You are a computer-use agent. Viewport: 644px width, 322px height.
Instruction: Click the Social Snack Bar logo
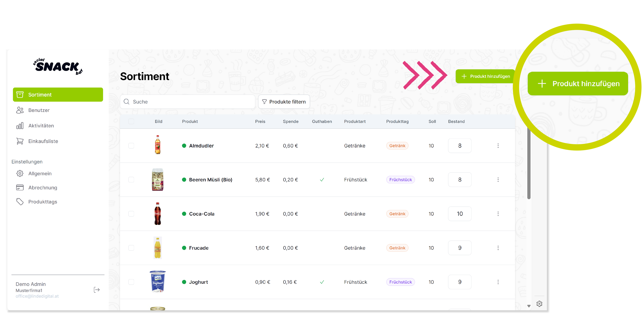click(x=58, y=67)
